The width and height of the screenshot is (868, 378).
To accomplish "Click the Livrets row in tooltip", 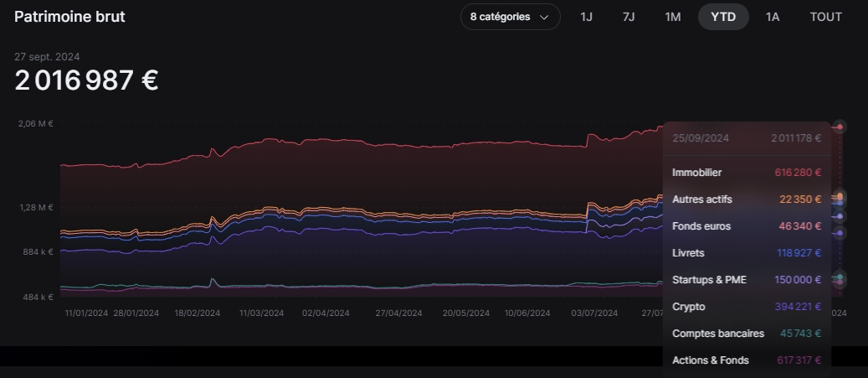I will pos(747,253).
